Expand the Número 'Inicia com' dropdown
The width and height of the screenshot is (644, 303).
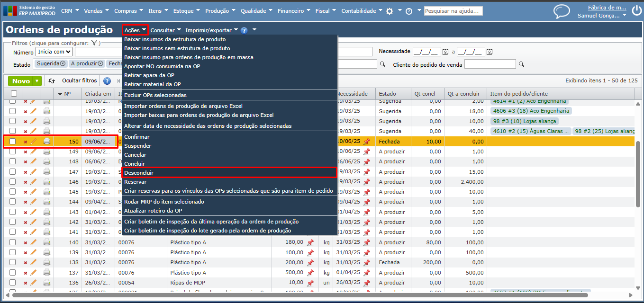click(54, 52)
